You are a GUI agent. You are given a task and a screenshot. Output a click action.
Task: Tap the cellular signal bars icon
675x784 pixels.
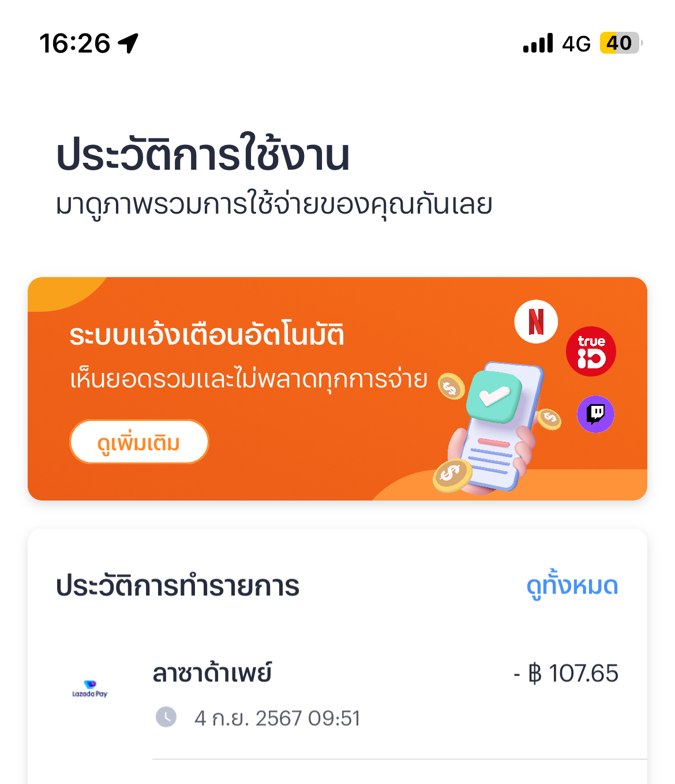click(538, 43)
